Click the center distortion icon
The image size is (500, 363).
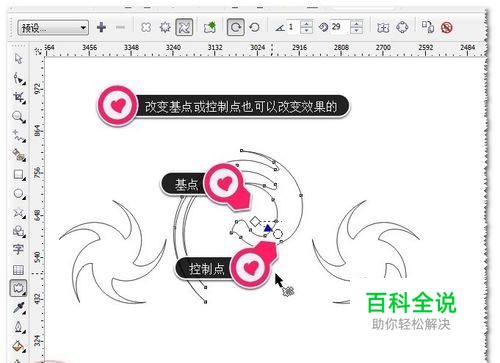click(383, 27)
